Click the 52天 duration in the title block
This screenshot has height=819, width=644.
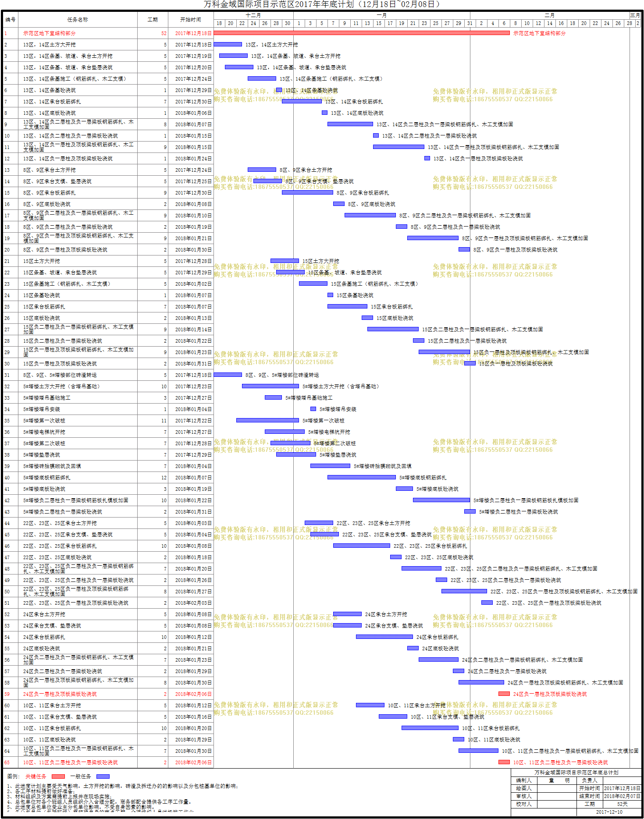pos(623,804)
